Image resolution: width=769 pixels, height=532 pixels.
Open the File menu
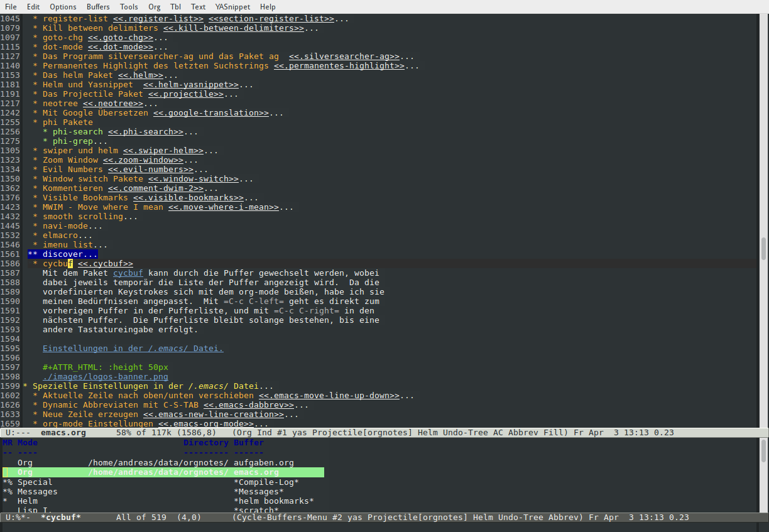tap(11, 7)
